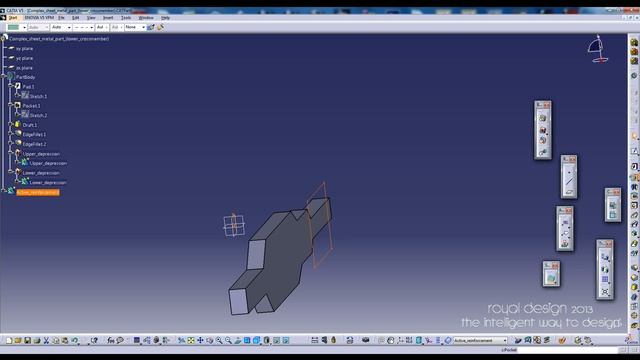Open the Active_reinforcement body dropdown
Viewport: 640px width, 360px height.
pyautogui.click(x=505, y=340)
